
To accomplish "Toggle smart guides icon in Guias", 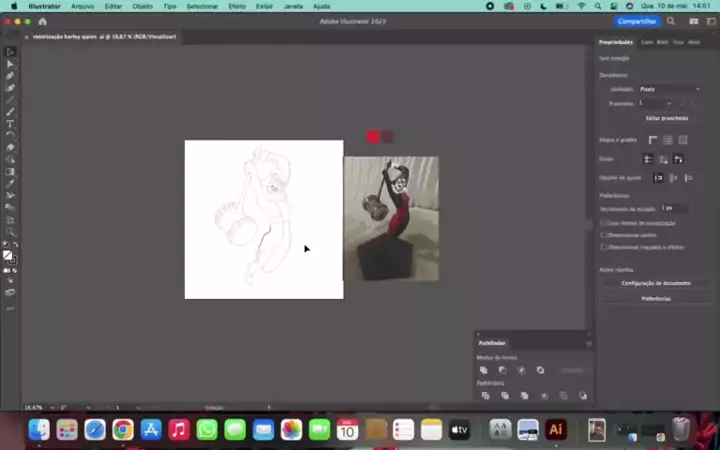I will click(678, 159).
